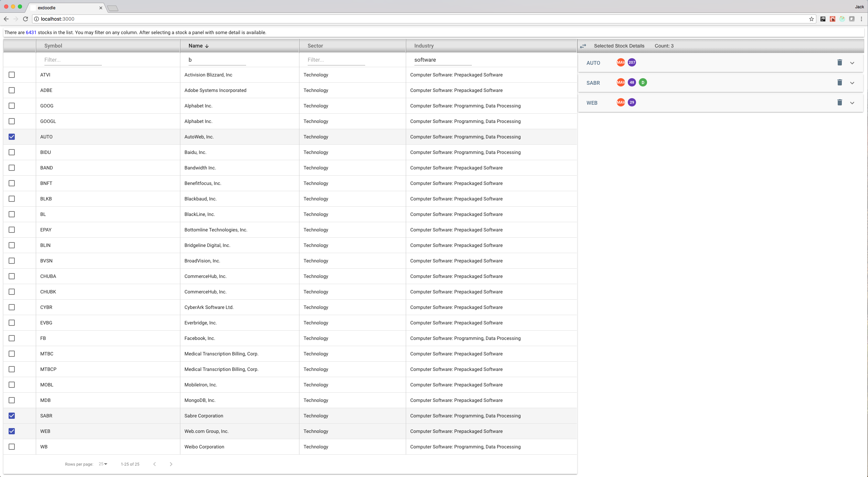Click the MAV badge on AUTO row
The image size is (868, 477).
[621, 62]
